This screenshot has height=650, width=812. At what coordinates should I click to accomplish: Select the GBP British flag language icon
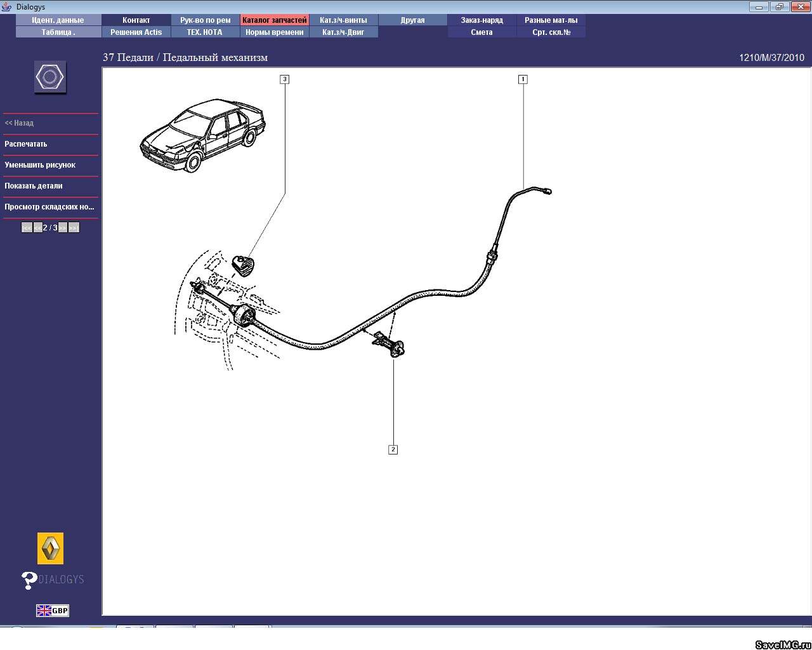click(x=52, y=611)
